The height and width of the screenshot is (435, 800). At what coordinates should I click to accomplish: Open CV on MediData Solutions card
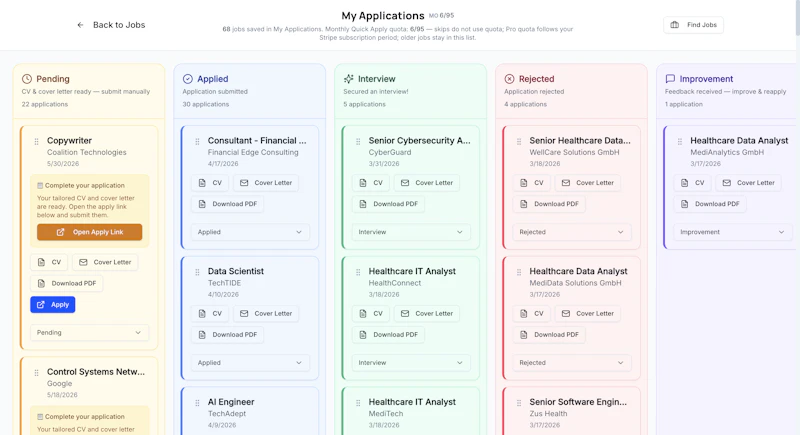coord(532,314)
